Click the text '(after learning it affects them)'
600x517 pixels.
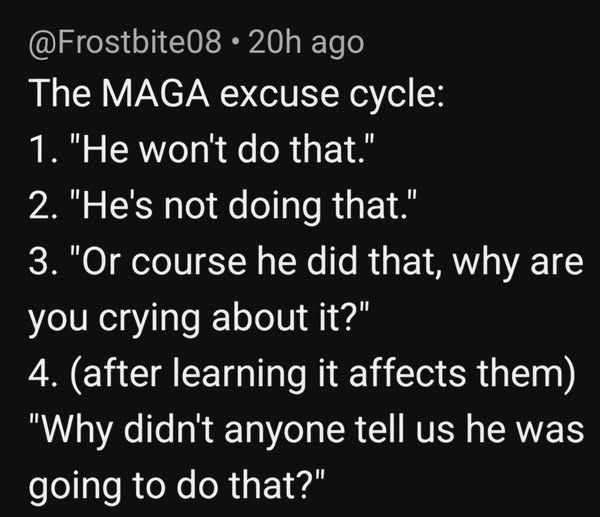pyautogui.click(x=323, y=375)
